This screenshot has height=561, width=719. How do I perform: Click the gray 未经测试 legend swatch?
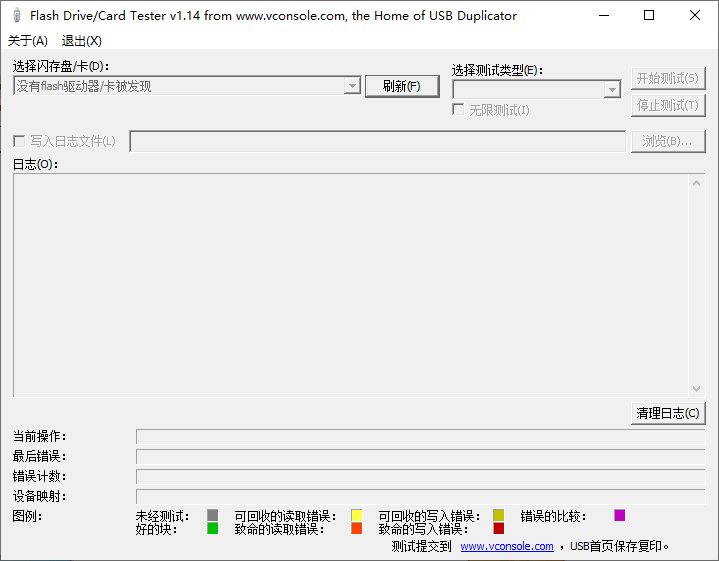point(212,515)
